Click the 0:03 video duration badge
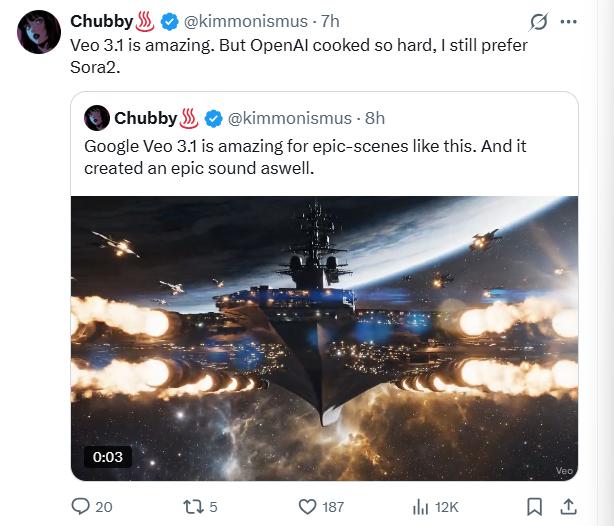The height and width of the screenshot is (526, 614). pos(107,457)
